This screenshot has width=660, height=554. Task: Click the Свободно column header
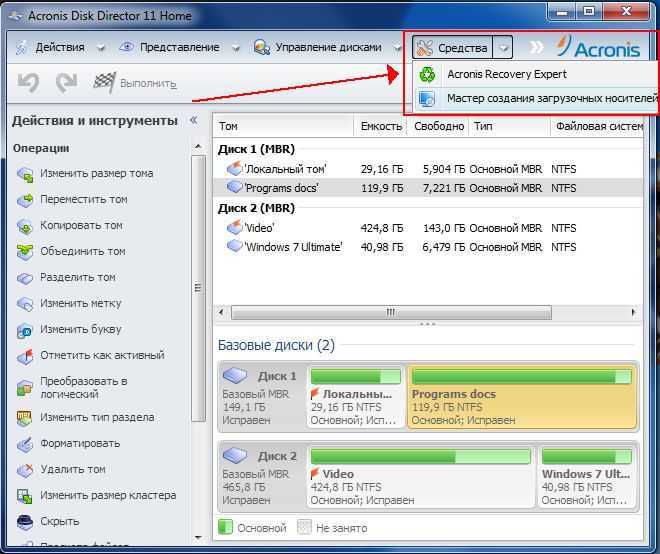point(438,126)
